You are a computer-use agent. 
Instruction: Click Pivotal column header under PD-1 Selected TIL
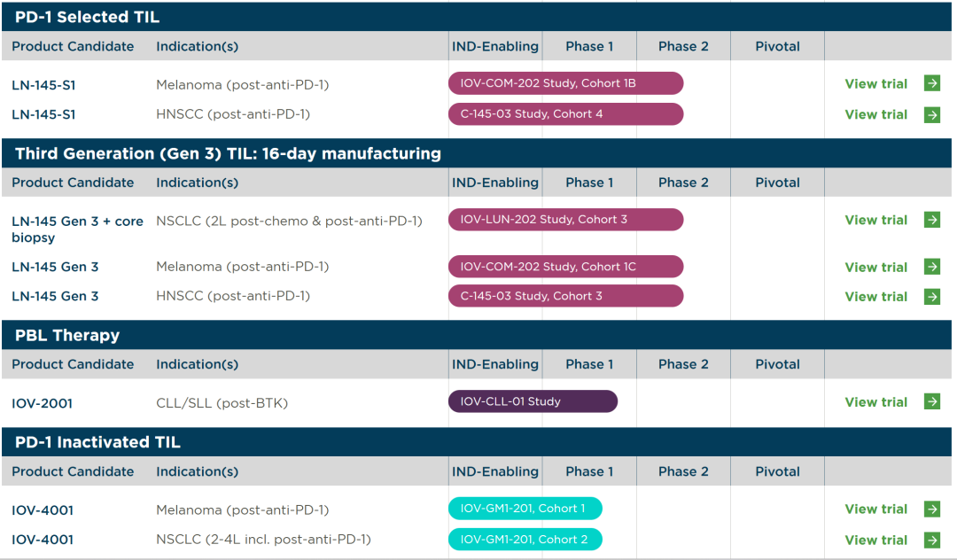coord(778,46)
